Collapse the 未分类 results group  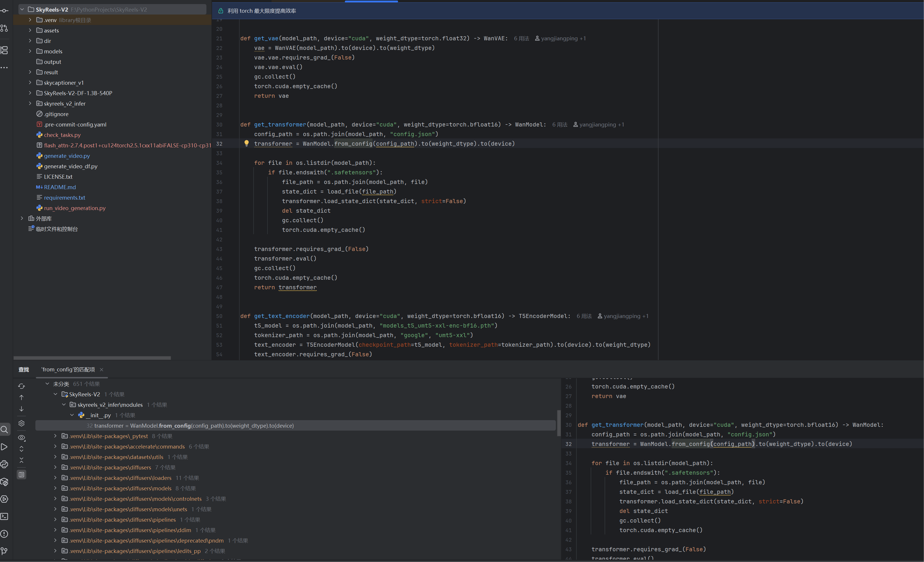pyautogui.click(x=47, y=384)
